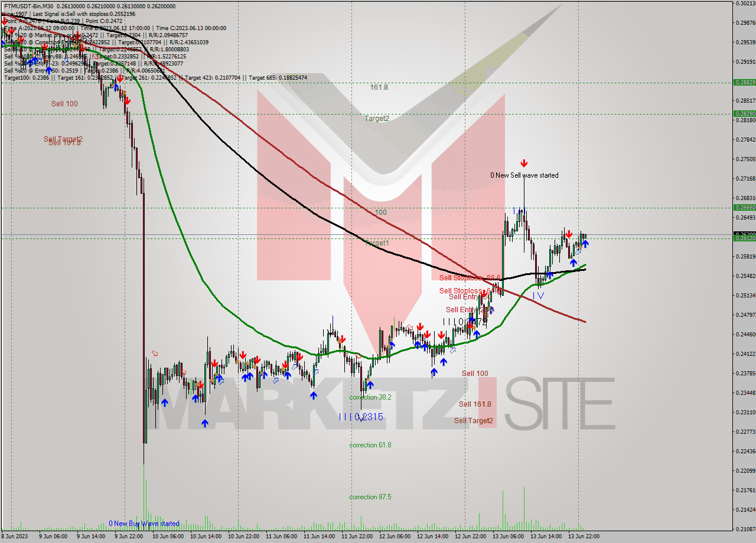Click the '8 Jun 2023' date label
The image size is (756, 543).
click(14, 537)
